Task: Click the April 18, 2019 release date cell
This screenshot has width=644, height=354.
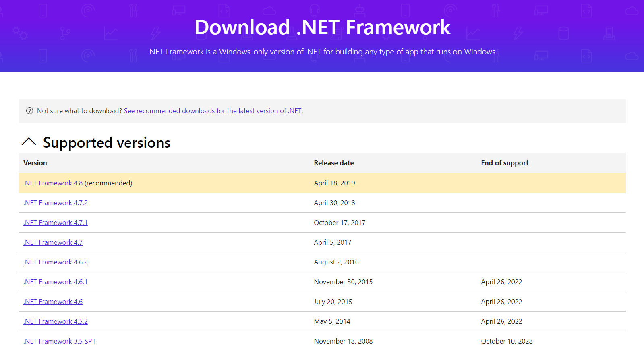Action: pyautogui.click(x=334, y=183)
